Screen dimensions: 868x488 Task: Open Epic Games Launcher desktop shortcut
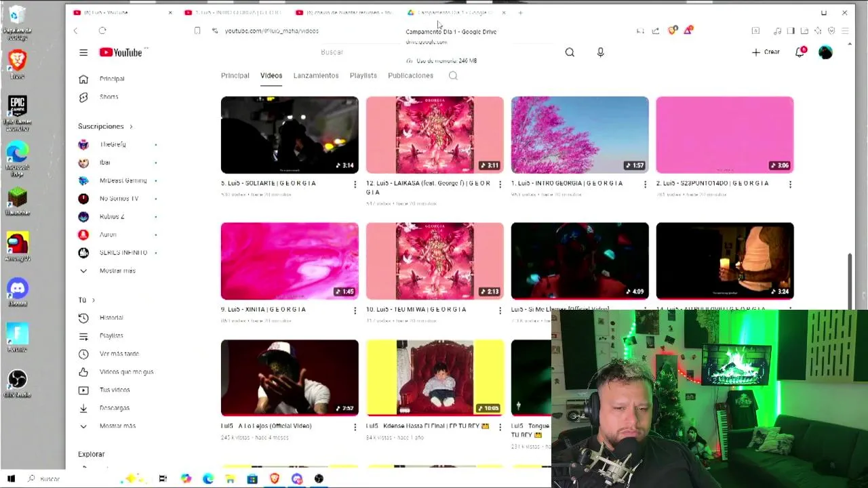pyautogui.click(x=17, y=112)
